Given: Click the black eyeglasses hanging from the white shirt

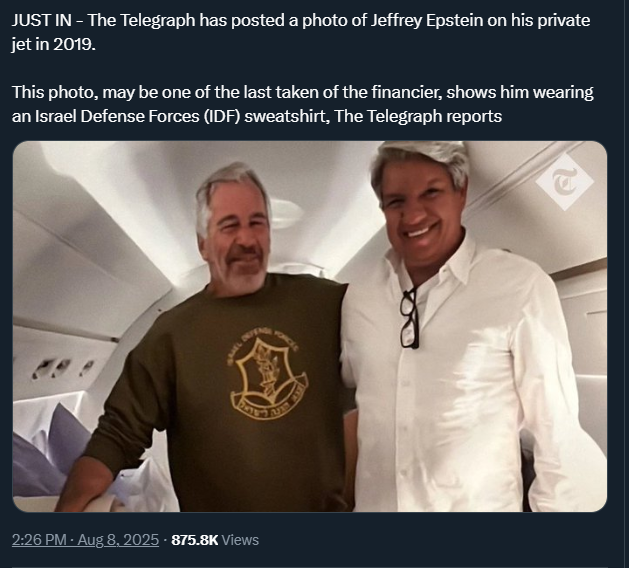Looking at the screenshot, I should pos(410,319).
